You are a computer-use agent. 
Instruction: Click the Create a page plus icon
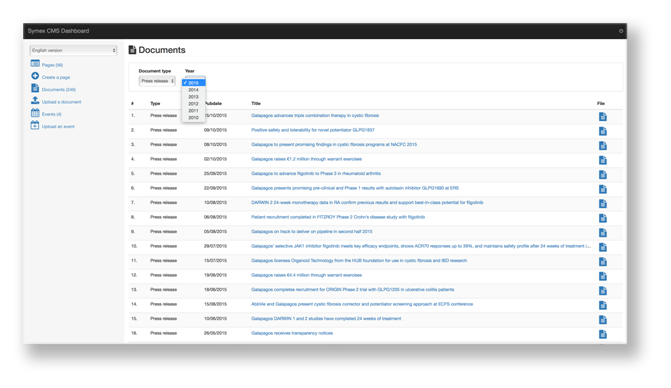point(35,76)
